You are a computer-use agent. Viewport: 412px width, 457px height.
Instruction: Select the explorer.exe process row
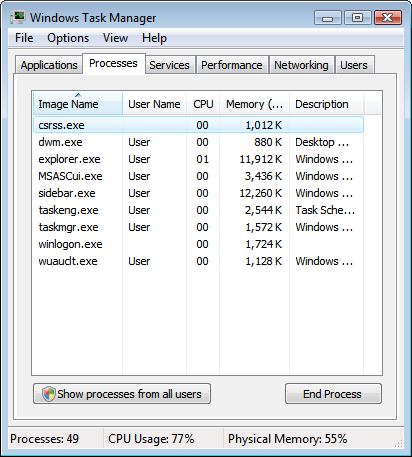pyautogui.click(x=198, y=159)
